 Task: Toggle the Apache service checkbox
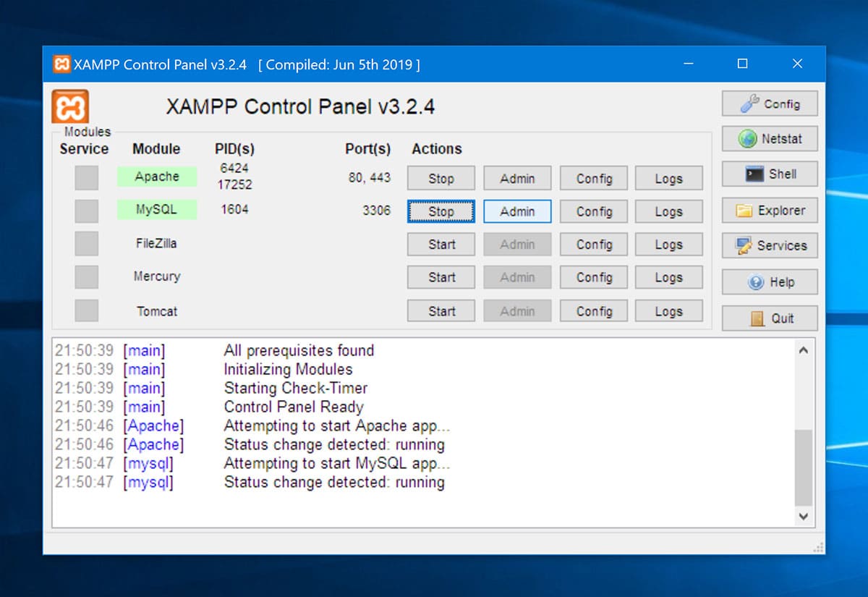tap(87, 177)
